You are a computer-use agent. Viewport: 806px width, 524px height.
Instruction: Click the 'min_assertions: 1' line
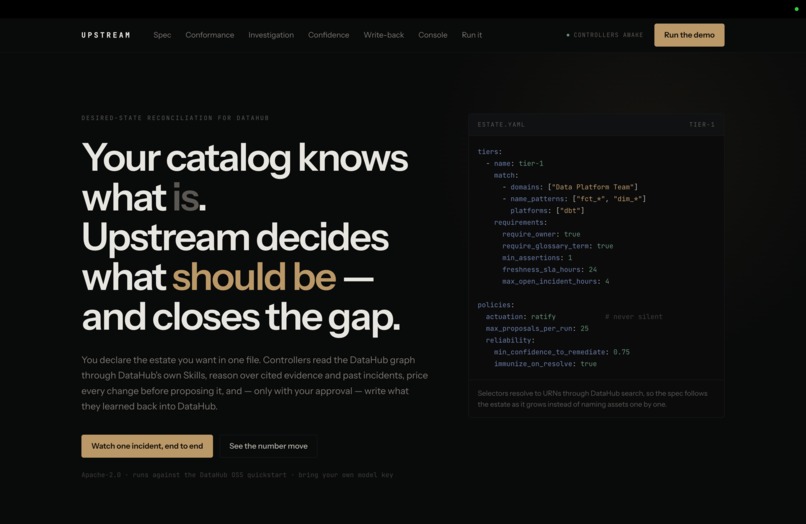coord(537,258)
